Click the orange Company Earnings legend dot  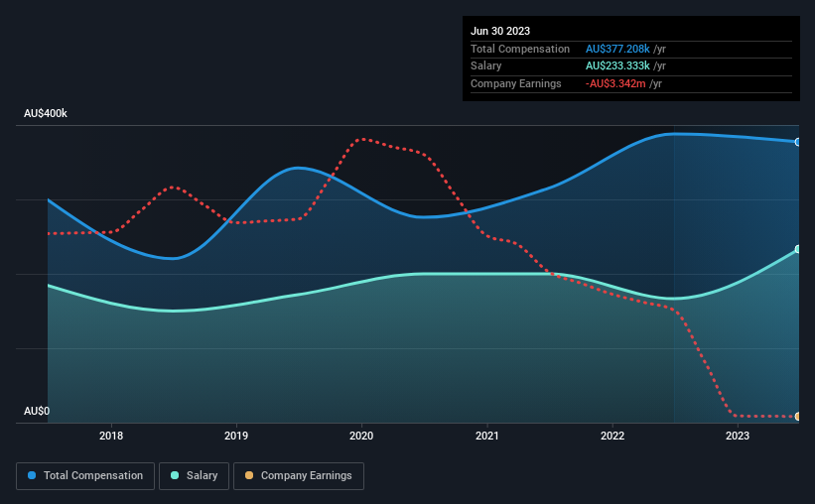pyautogui.click(x=249, y=475)
